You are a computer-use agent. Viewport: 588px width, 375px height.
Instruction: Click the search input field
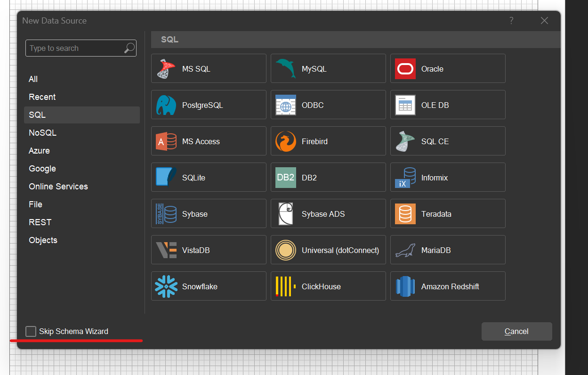[75, 48]
